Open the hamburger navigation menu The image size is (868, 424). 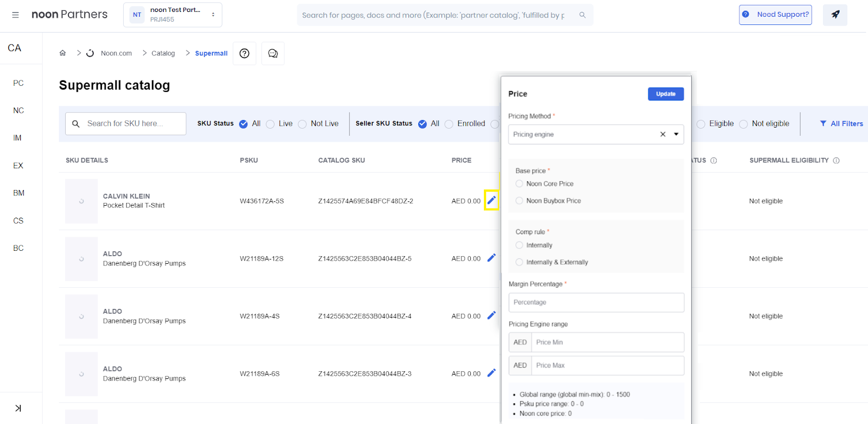tap(16, 15)
